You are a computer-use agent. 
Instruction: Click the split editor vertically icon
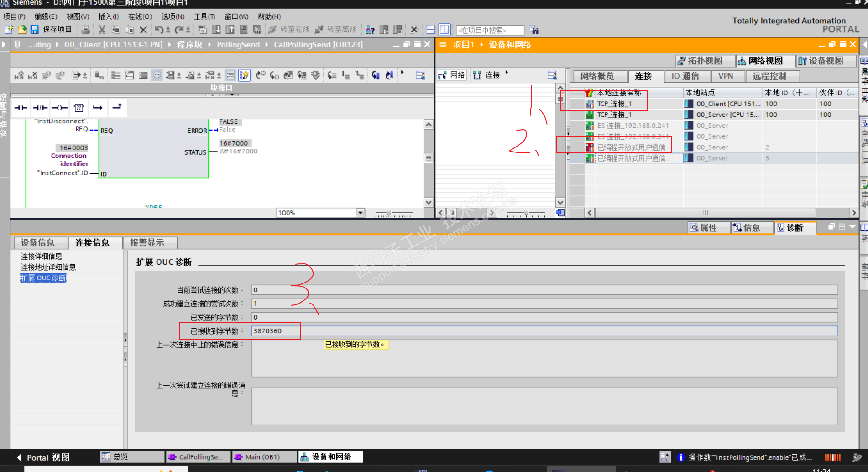pos(444,30)
